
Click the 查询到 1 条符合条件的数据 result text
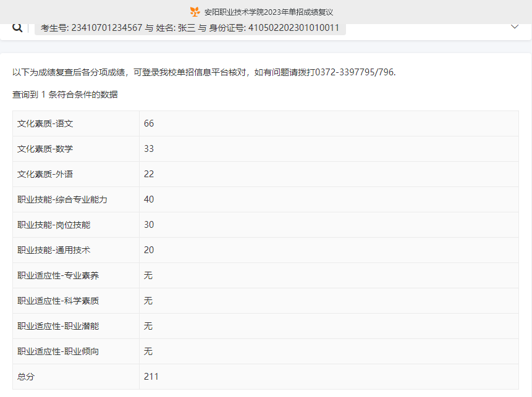65,94
